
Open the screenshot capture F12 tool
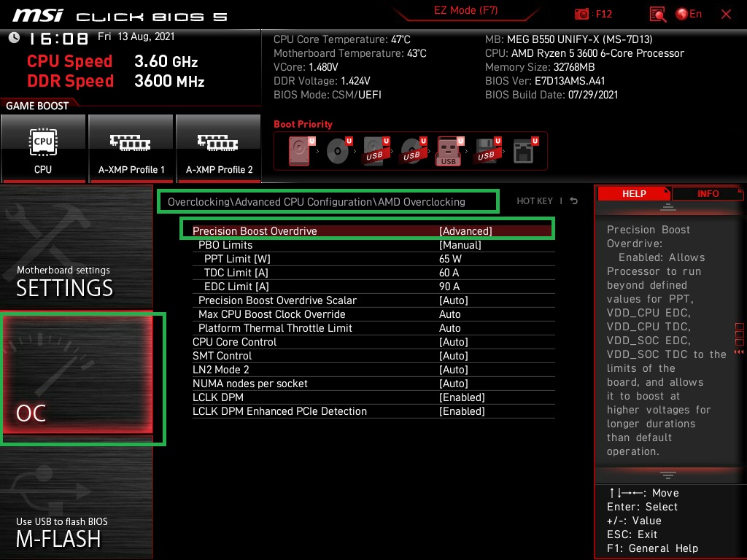click(x=591, y=13)
